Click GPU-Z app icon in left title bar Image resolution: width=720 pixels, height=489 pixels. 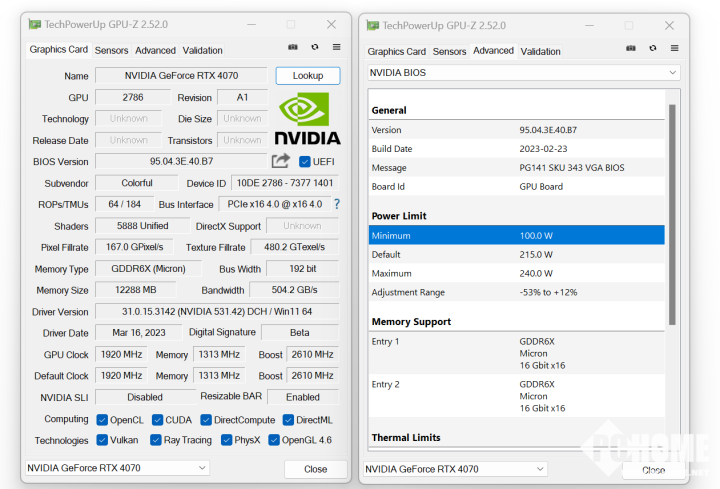(34, 24)
